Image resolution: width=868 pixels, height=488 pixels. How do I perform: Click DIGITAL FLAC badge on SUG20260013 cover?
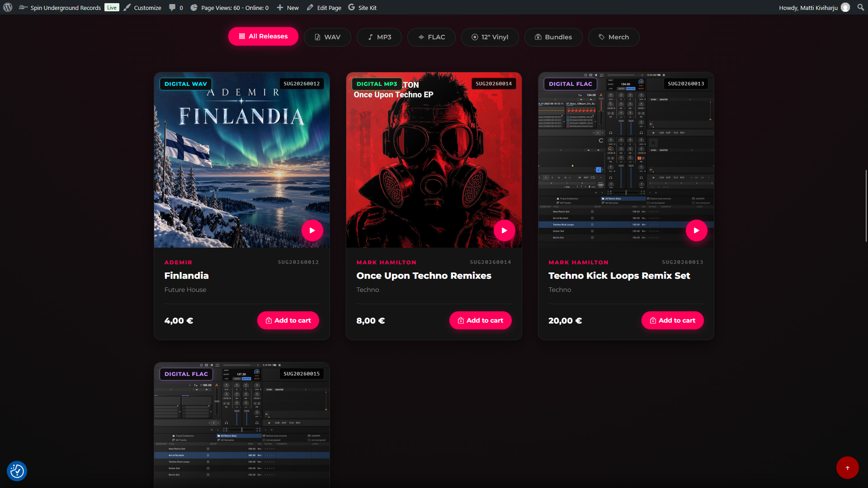tap(570, 84)
